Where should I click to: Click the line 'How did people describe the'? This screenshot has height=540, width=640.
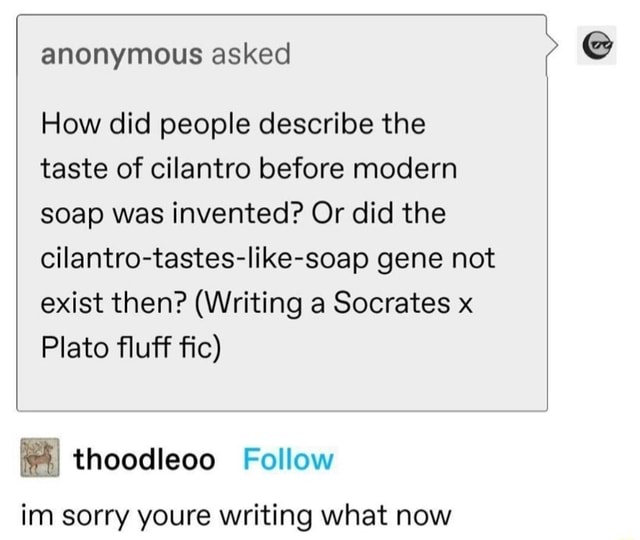(x=233, y=125)
